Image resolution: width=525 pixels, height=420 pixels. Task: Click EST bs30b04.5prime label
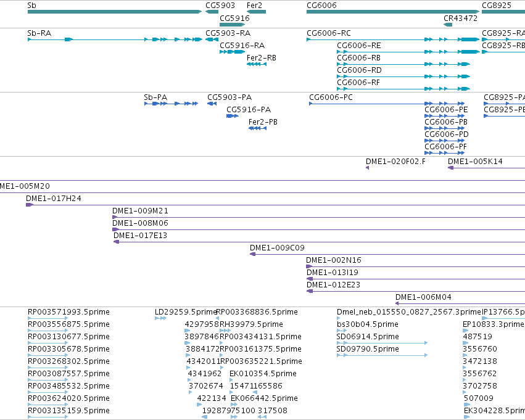[x=368, y=324]
